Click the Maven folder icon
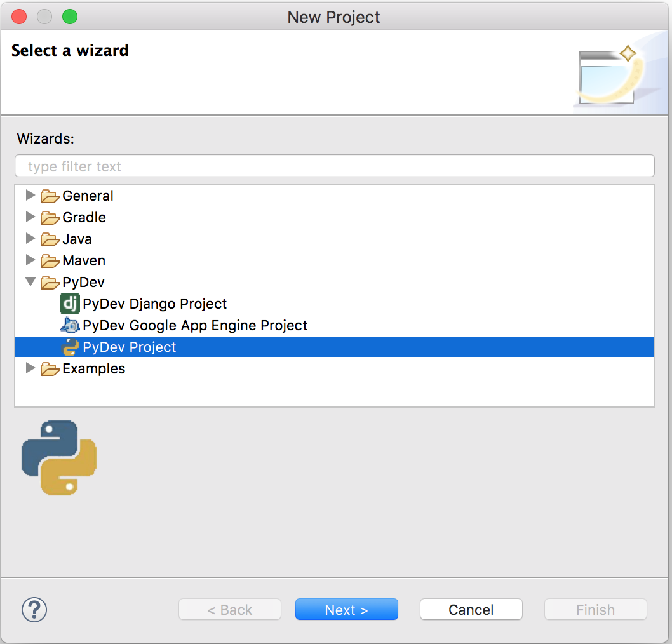672x644 pixels. [x=50, y=261]
